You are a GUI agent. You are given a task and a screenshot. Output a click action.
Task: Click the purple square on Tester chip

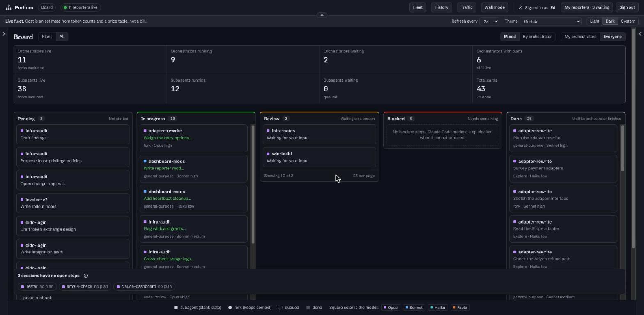pos(22,287)
